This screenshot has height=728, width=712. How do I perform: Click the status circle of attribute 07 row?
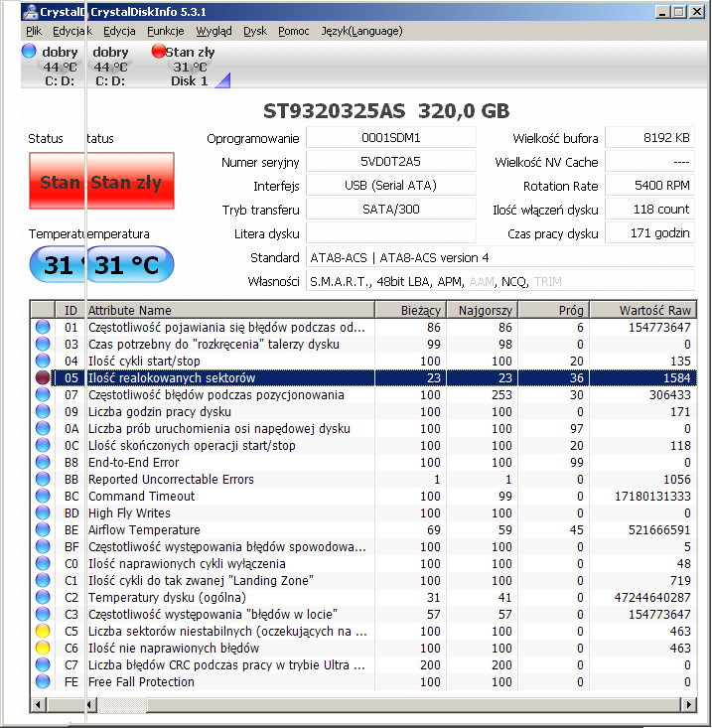43,394
